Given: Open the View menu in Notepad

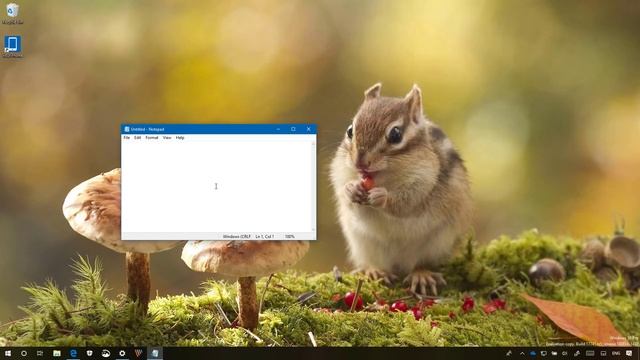Looking at the screenshot, I should 167,138.
